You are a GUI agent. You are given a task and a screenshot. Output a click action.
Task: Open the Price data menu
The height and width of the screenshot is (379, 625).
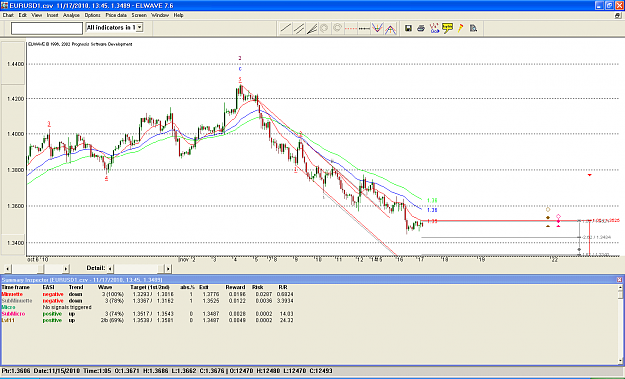(116, 15)
